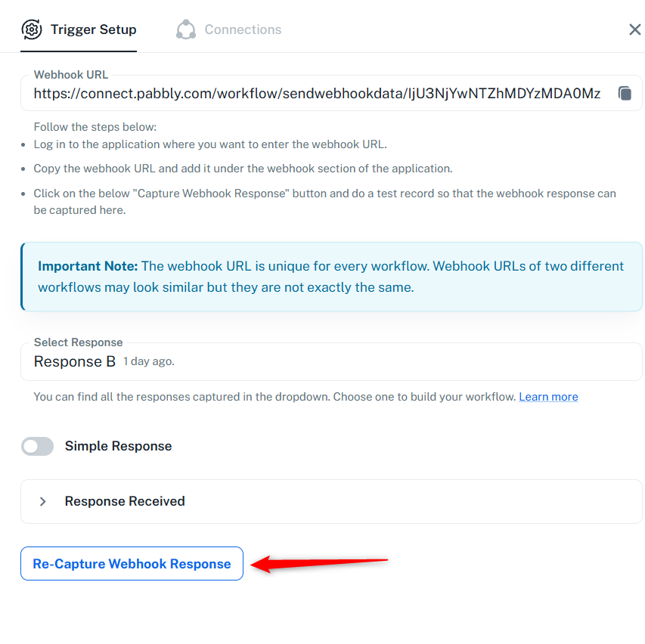Viewport: 645px width, 644px height.
Task: Click inside the Webhook URL field
Action: (317, 94)
